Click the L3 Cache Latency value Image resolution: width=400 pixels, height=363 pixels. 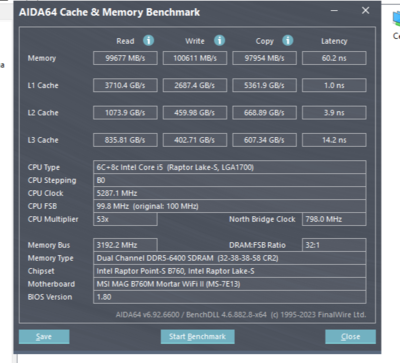[x=334, y=140]
